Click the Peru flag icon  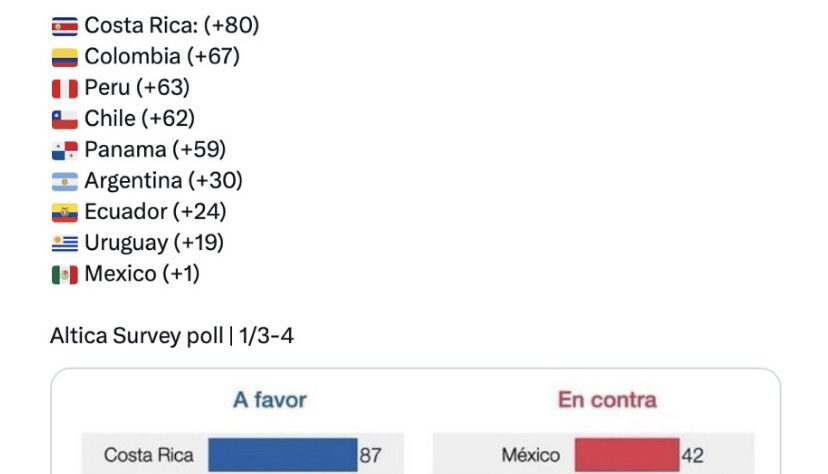(x=64, y=88)
